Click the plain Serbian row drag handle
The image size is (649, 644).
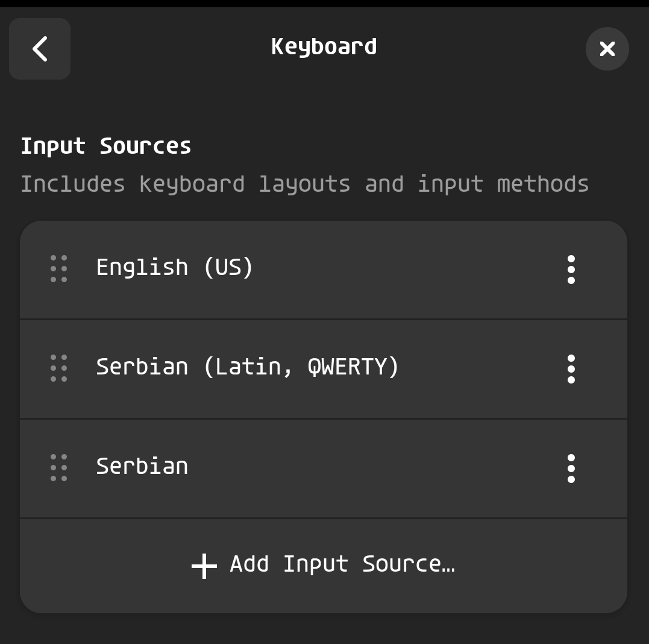[59, 467]
